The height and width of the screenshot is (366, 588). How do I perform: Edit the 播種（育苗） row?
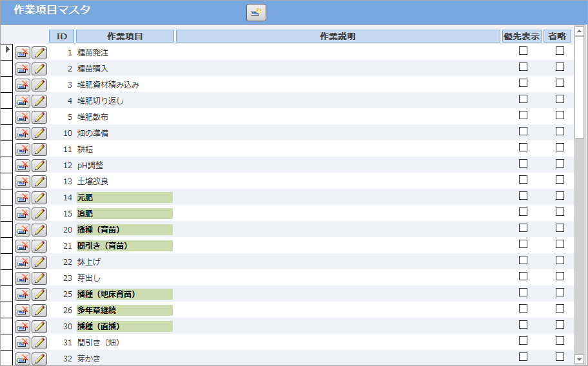(39, 230)
